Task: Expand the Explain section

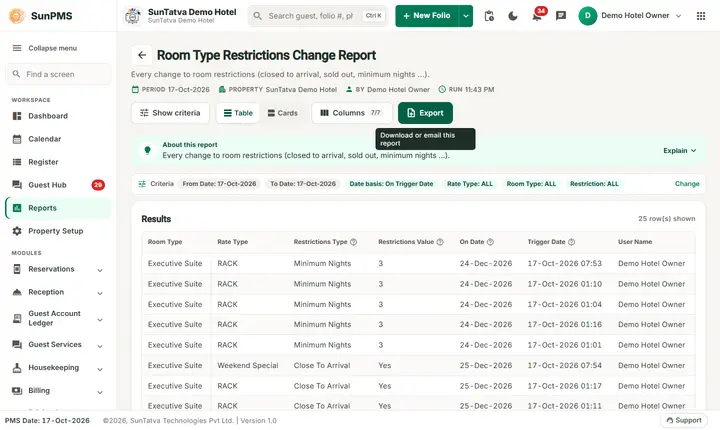Action: point(680,151)
